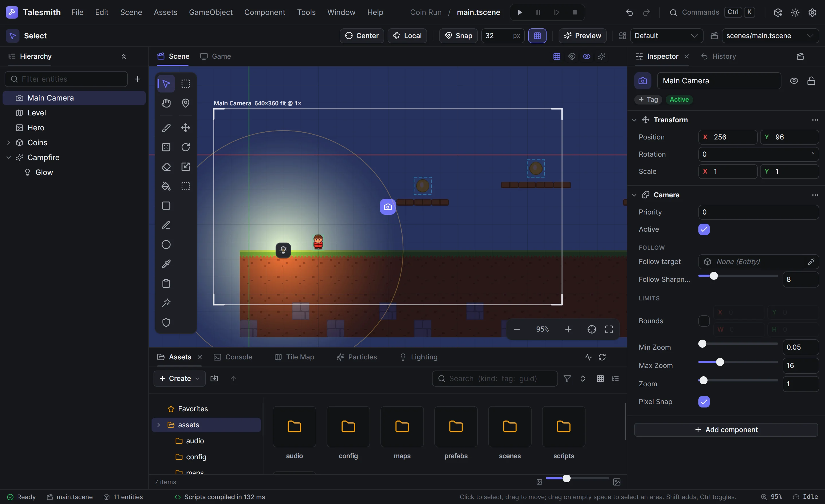
Task: Click the import asset icon beside Create
Action: (214, 378)
